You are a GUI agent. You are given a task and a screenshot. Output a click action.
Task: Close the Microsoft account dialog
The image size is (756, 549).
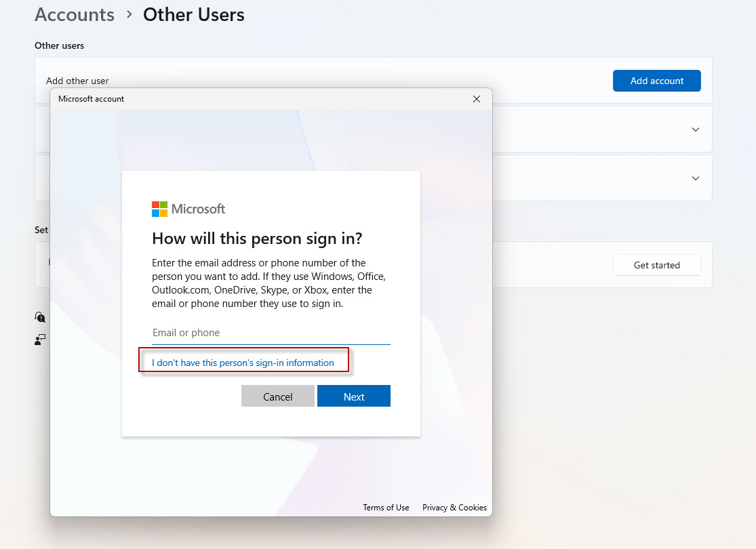click(477, 99)
